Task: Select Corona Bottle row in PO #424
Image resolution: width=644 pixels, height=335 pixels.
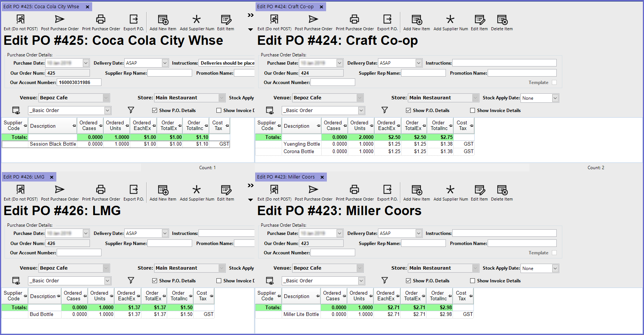Action: pos(365,152)
